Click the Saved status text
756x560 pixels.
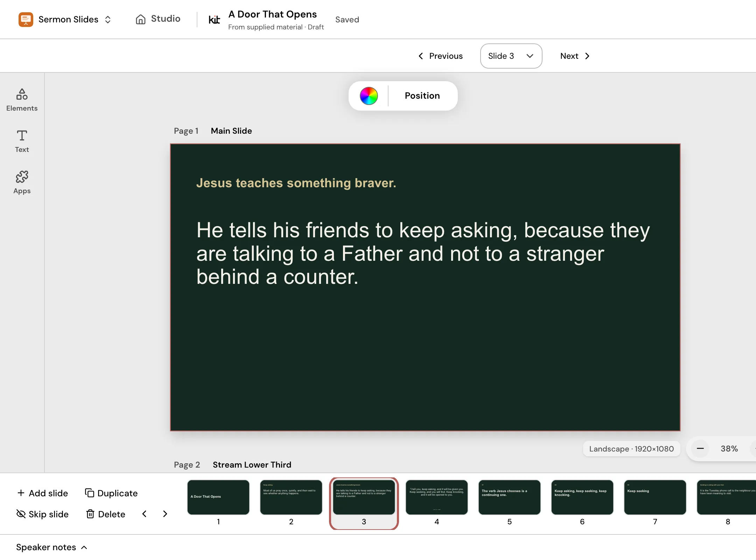pos(347,20)
